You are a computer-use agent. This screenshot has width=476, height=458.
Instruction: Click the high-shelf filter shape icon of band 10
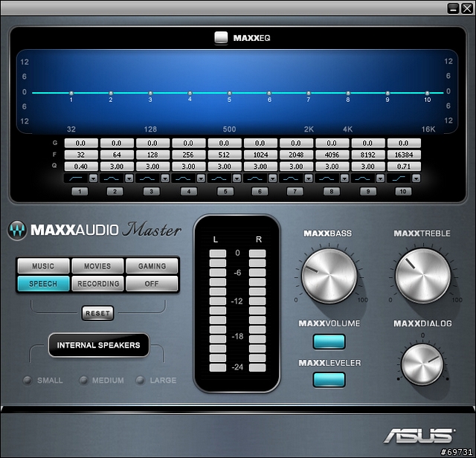point(399,178)
